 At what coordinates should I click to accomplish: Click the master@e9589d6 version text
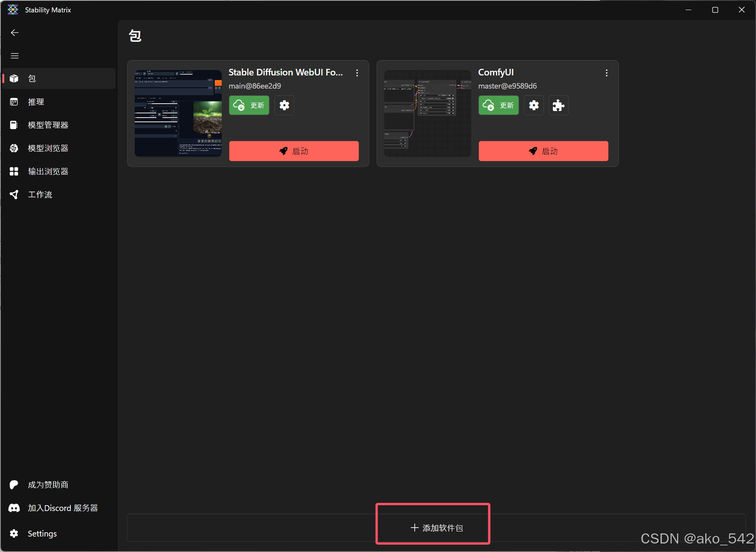[508, 86]
